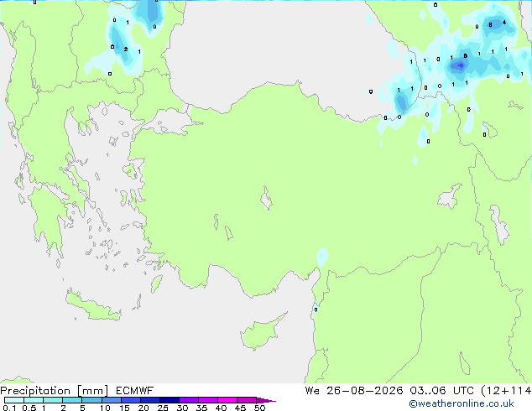This screenshot has height=411, width=532.
Task: Click the '2' precipitation value on map
Action: coord(126,49)
